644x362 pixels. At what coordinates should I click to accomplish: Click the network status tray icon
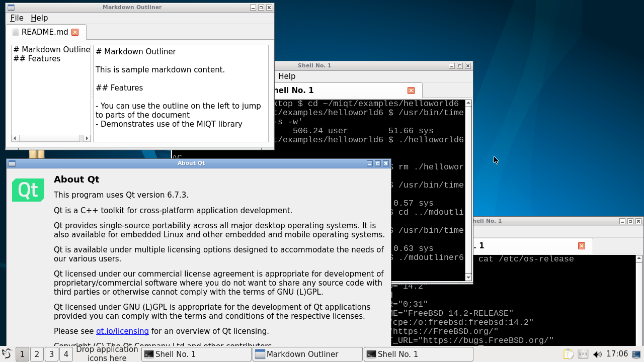pos(583,354)
